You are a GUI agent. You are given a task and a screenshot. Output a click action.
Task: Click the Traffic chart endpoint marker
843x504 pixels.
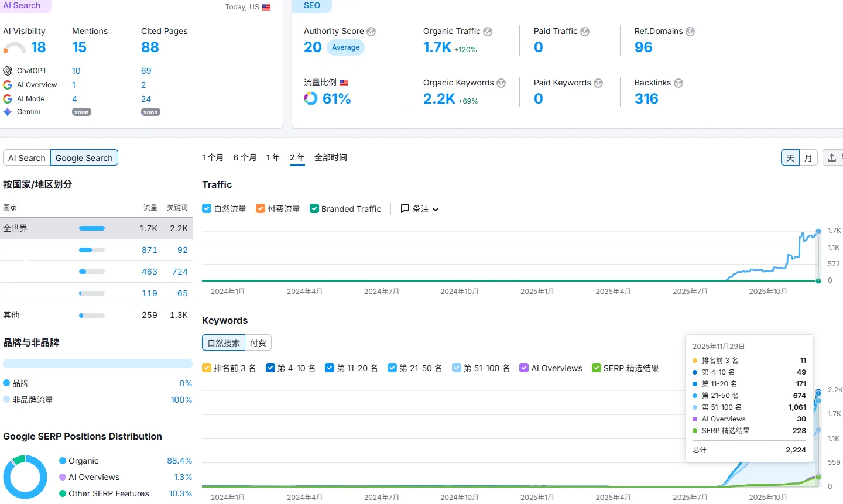point(818,232)
